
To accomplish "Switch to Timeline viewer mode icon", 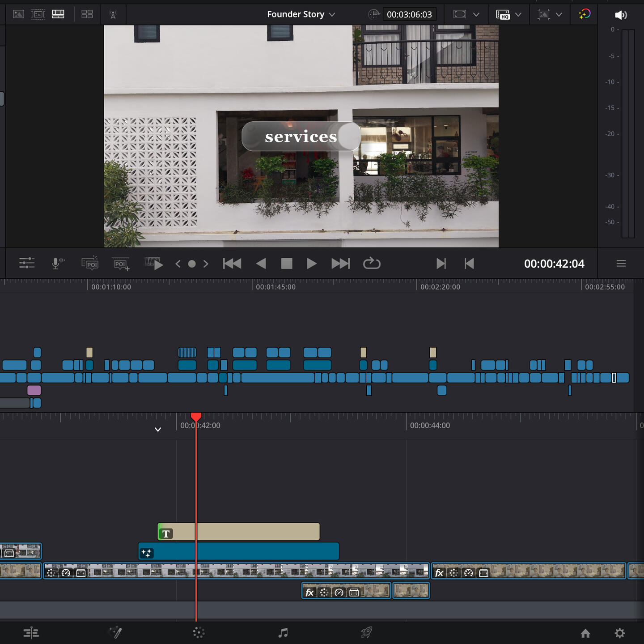I will click(58, 14).
